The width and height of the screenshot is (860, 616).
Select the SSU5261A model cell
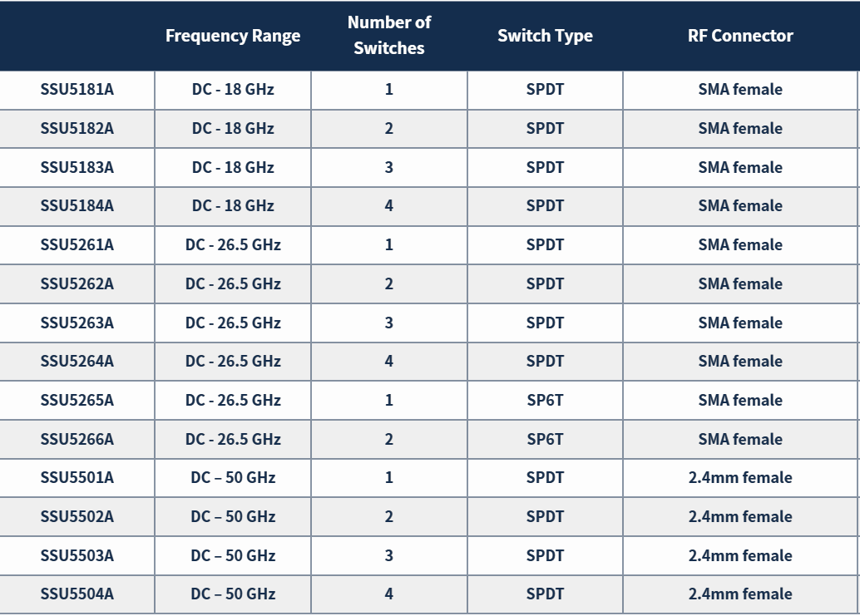click(x=77, y=244)
